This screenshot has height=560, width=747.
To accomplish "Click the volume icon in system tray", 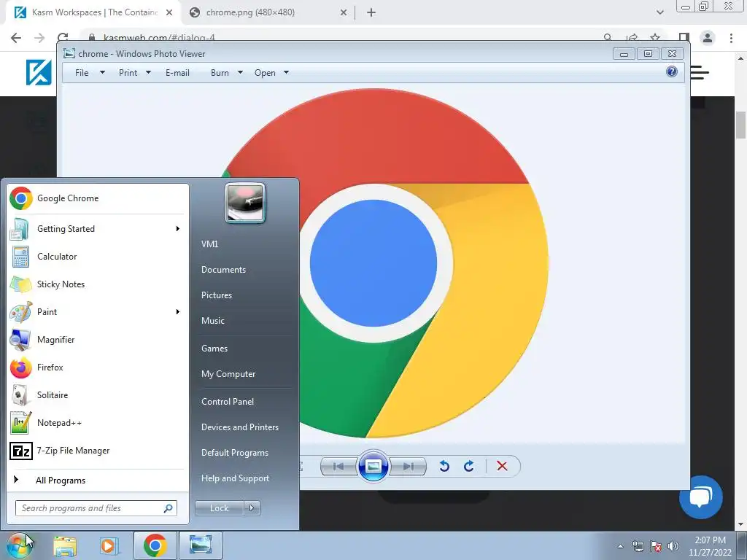I will 673,546.
